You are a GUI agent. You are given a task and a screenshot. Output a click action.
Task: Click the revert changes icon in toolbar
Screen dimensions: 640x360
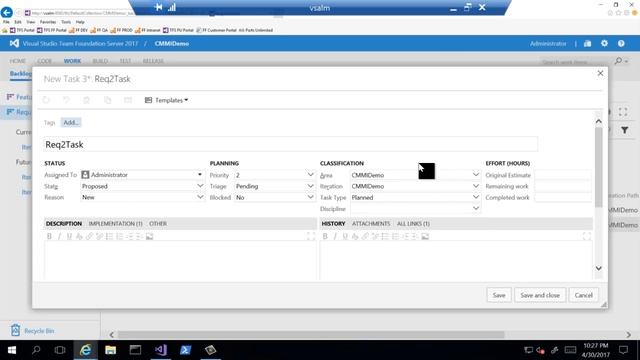tap(66, 100)
